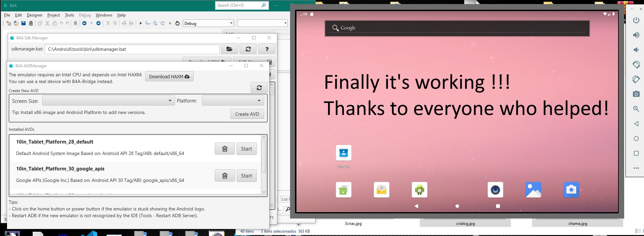Tap the Android on-screen Back button
Screen dimensions: 644x236
pos(416,206)
